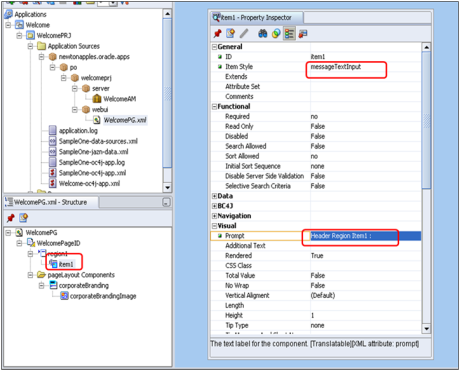Click the application.log file icon
460x371 pixels.
53,131
